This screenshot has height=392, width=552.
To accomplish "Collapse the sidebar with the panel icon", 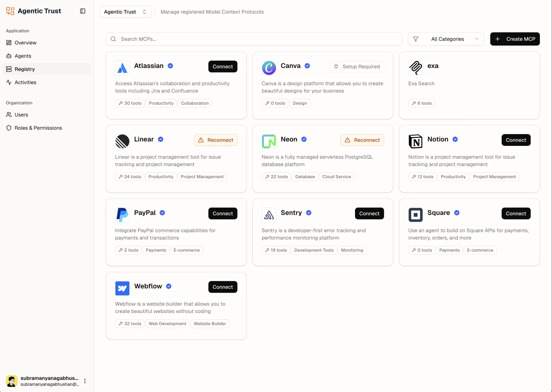I will tap(83, 11).
